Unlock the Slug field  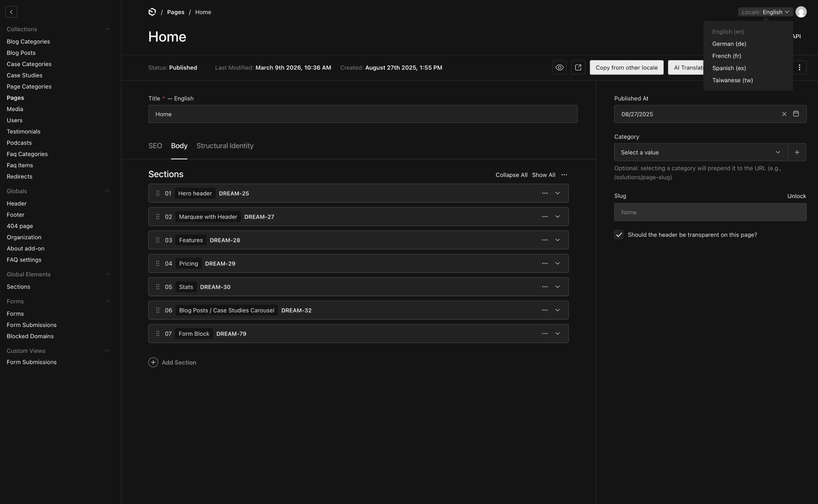pyautogui.click(x=796, y=196)
